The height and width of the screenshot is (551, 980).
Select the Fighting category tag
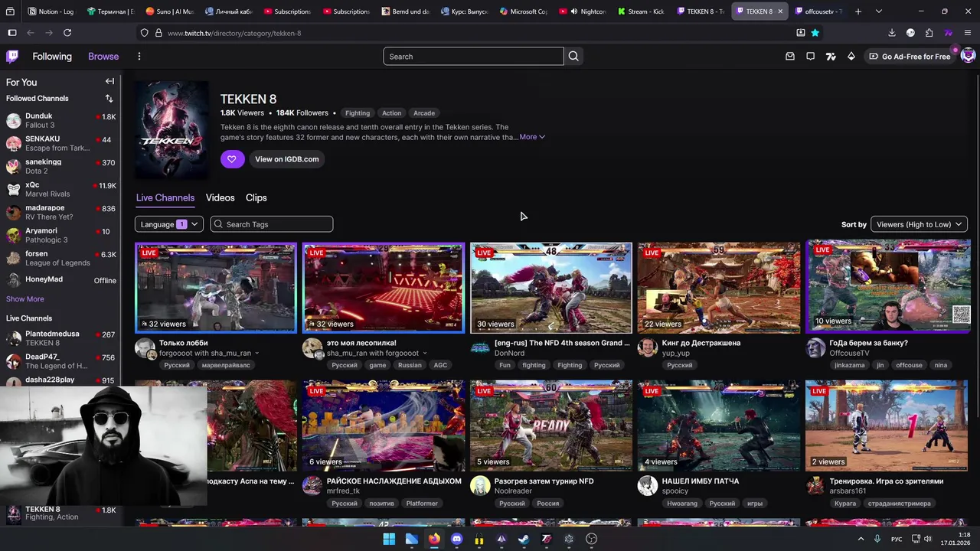358,113
